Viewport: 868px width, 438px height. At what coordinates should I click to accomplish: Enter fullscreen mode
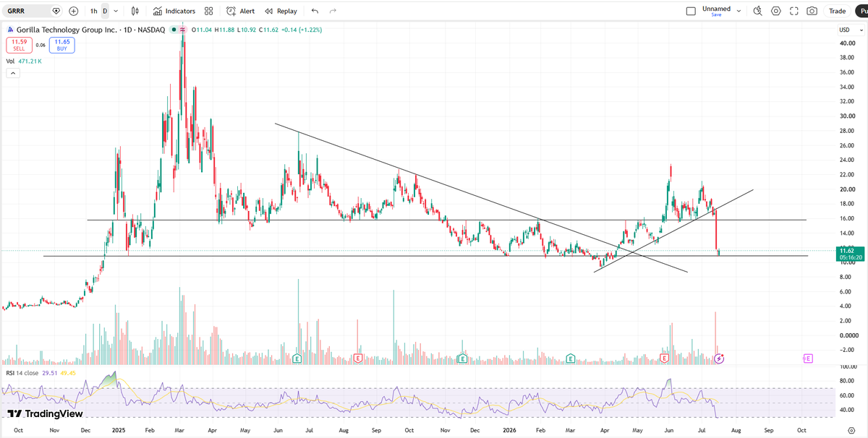[794, 11]
